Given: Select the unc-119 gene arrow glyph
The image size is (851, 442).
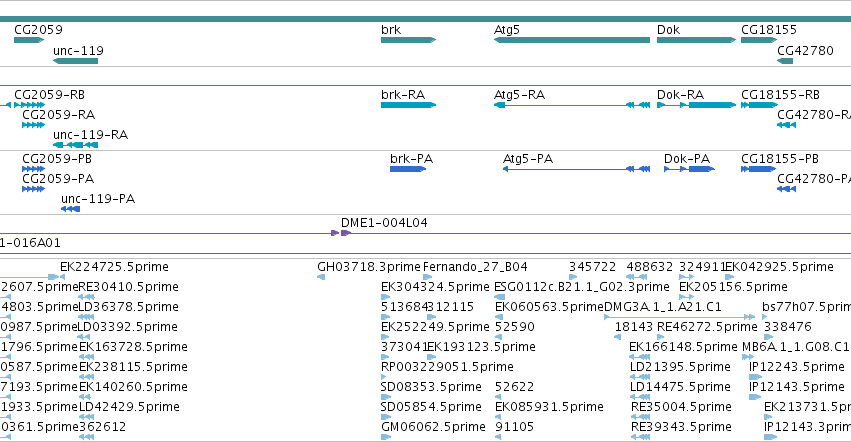Looking at the screenshot, I should (75, 61).
